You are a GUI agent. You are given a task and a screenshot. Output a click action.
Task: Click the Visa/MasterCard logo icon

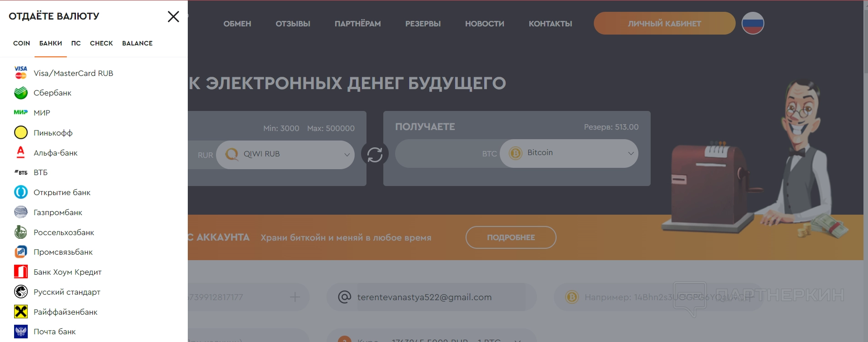21,73
